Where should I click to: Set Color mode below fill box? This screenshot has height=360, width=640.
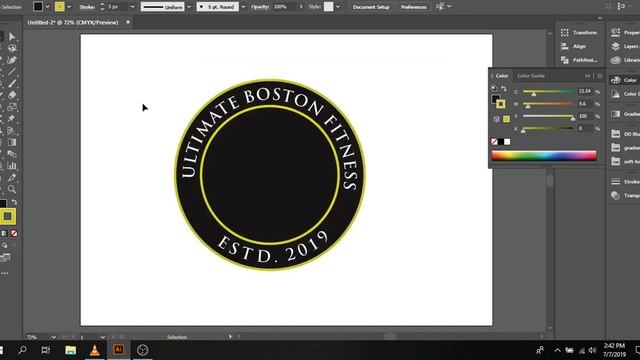click(4, 233)
